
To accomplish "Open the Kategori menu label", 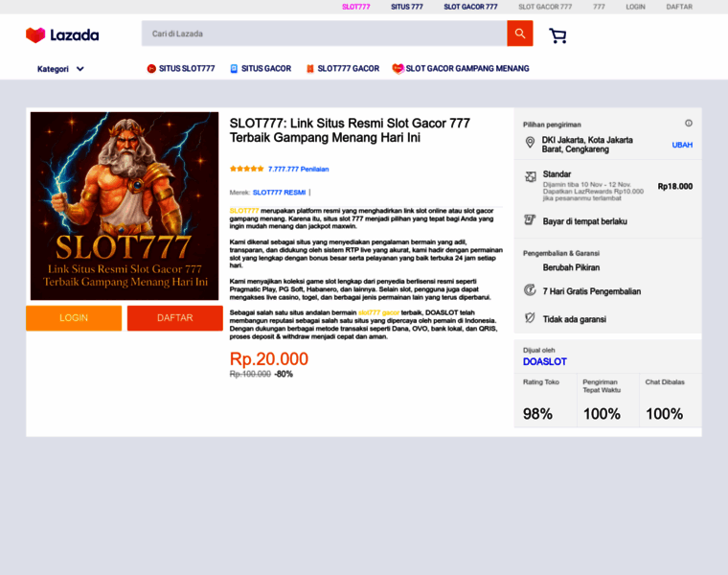I will [53, 69].
